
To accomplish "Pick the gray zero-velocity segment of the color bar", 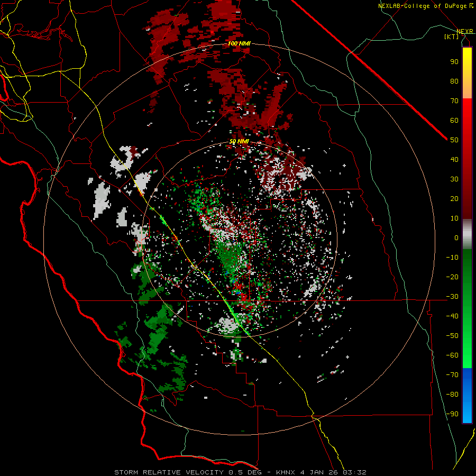I will 467,234.
